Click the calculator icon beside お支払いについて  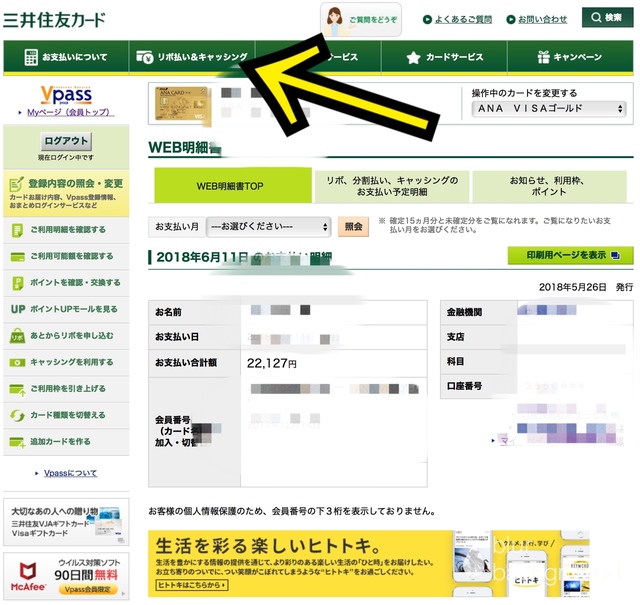(x=31, y=57)
